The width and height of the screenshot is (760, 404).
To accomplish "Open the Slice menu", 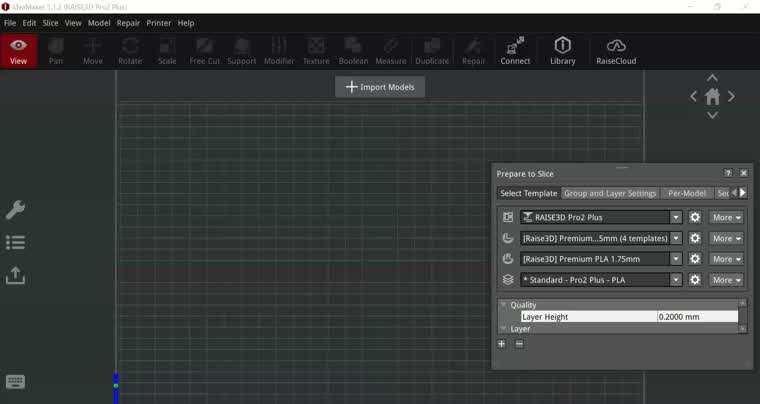I will click(50, 23).
